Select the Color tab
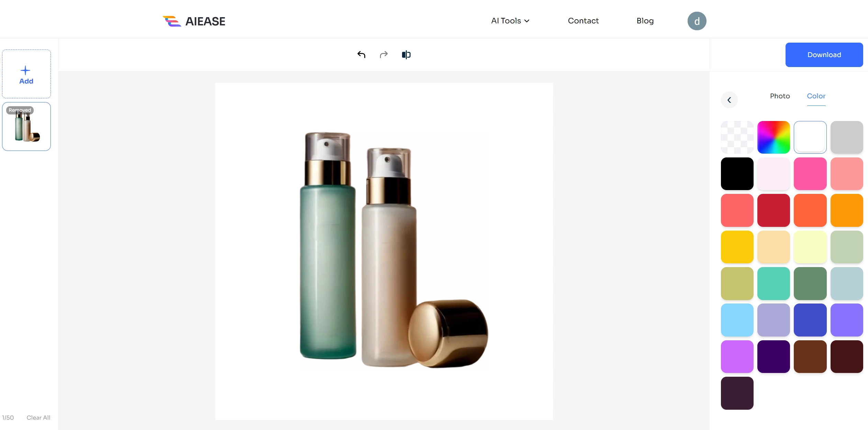This screenshot has height=430, width=868. (x=816, y=96)
